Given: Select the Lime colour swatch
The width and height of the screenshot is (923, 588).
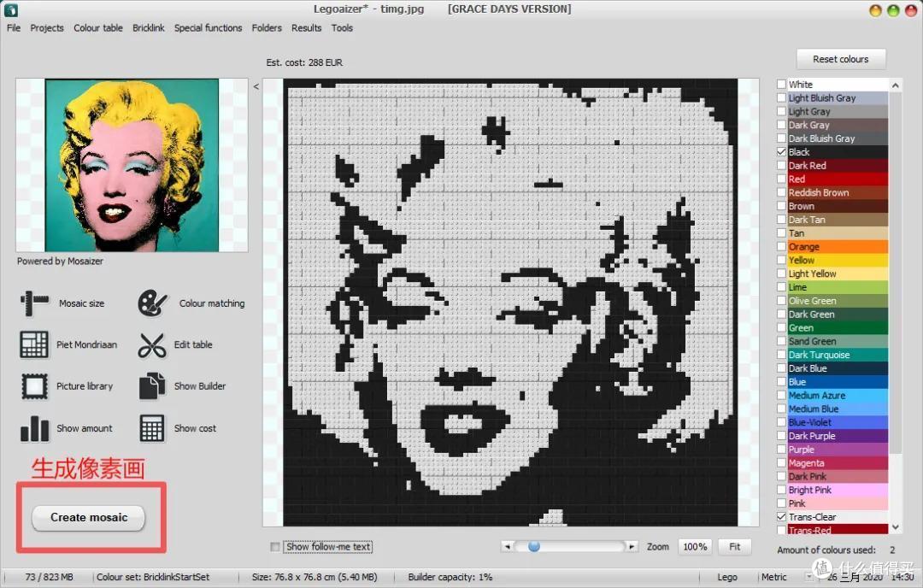Looking at the screenshot, I should [838, 287].
